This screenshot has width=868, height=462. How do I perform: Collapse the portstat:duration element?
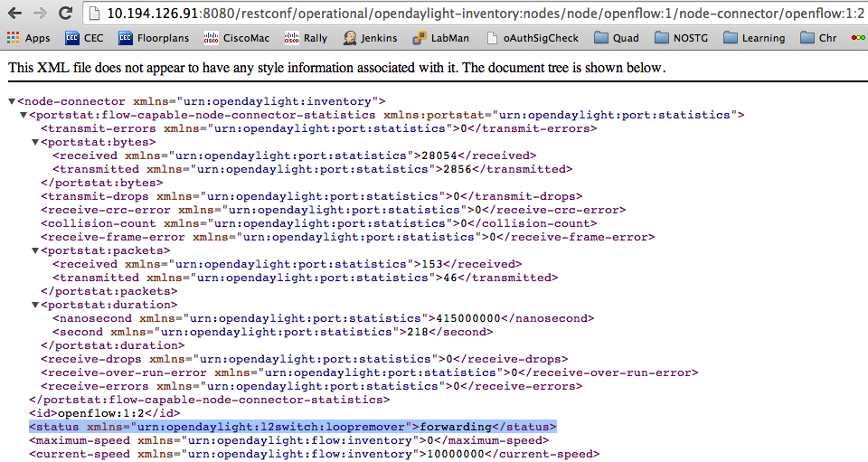pos(35,305)
